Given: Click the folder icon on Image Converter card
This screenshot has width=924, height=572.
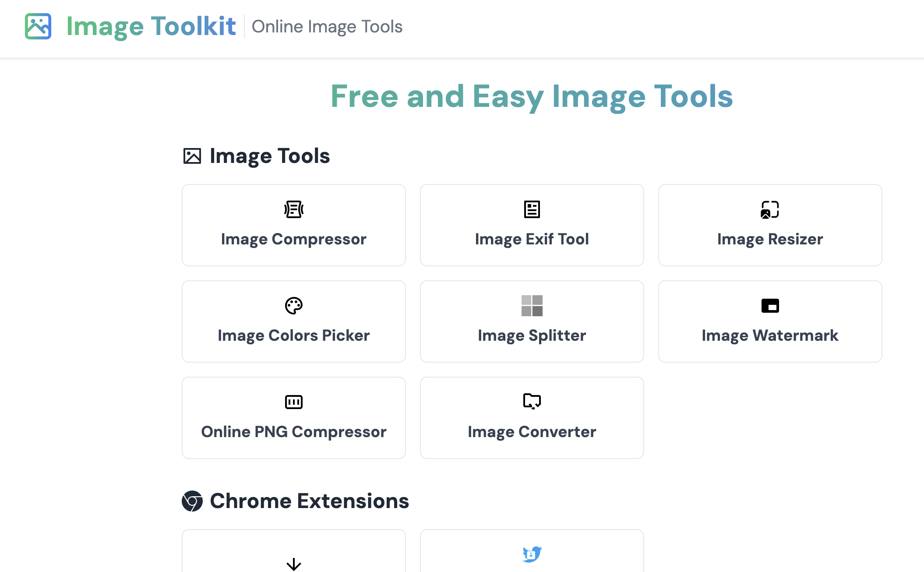Looking at the screenshot, I should coord(532,401).
